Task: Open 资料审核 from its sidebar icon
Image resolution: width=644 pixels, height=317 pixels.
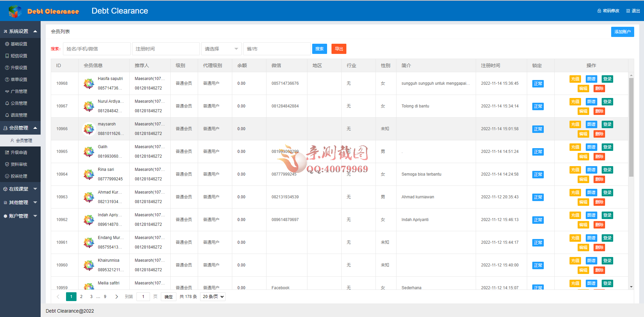Action: click(7, 164)
